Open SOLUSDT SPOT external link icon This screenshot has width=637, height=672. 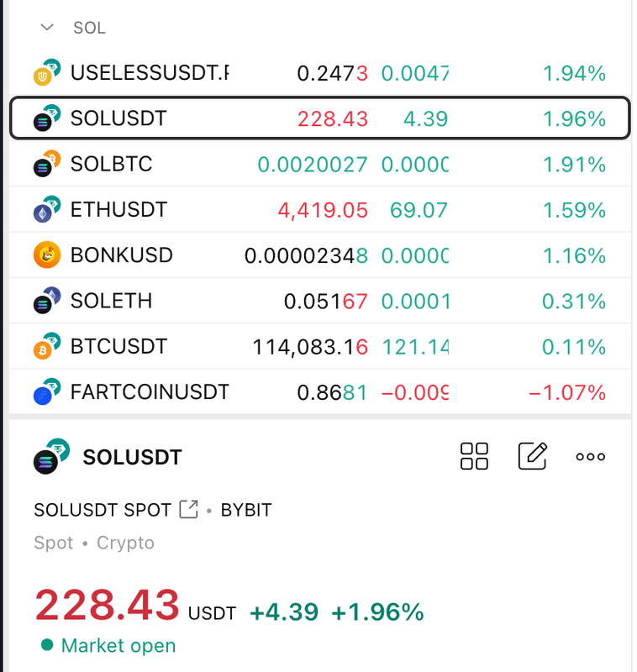point(188,509)
